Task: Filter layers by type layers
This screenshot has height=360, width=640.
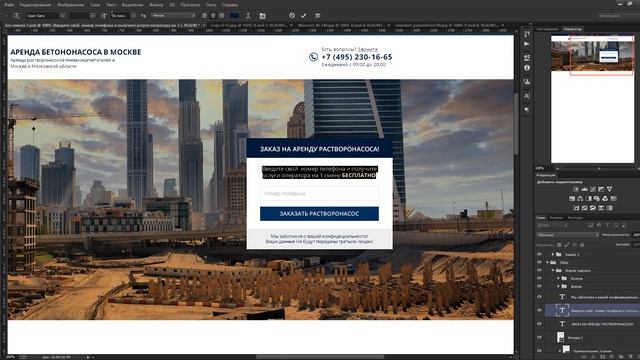Action: 607,225
